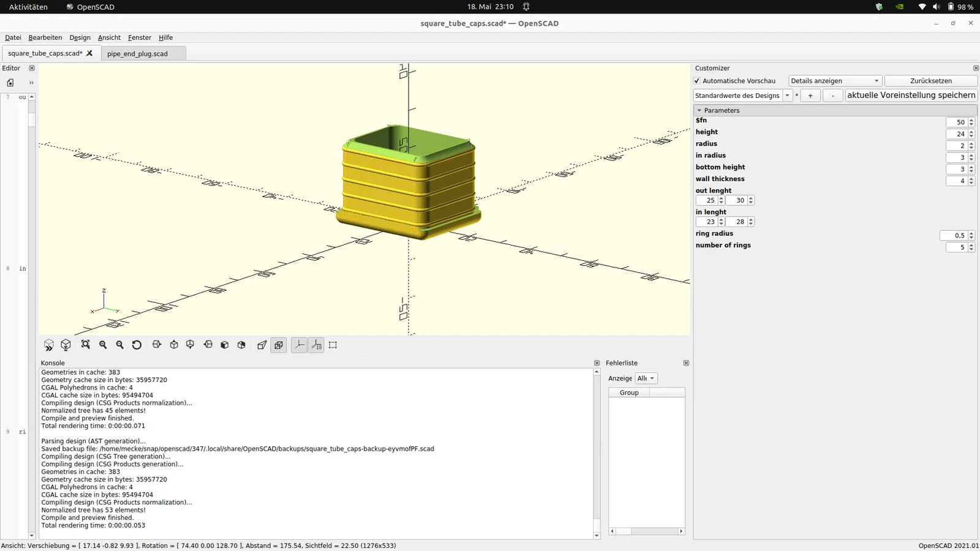This screenshot has width=980, height=551.
Task: Open the notification bell in top bar
Action: (526, 7)
